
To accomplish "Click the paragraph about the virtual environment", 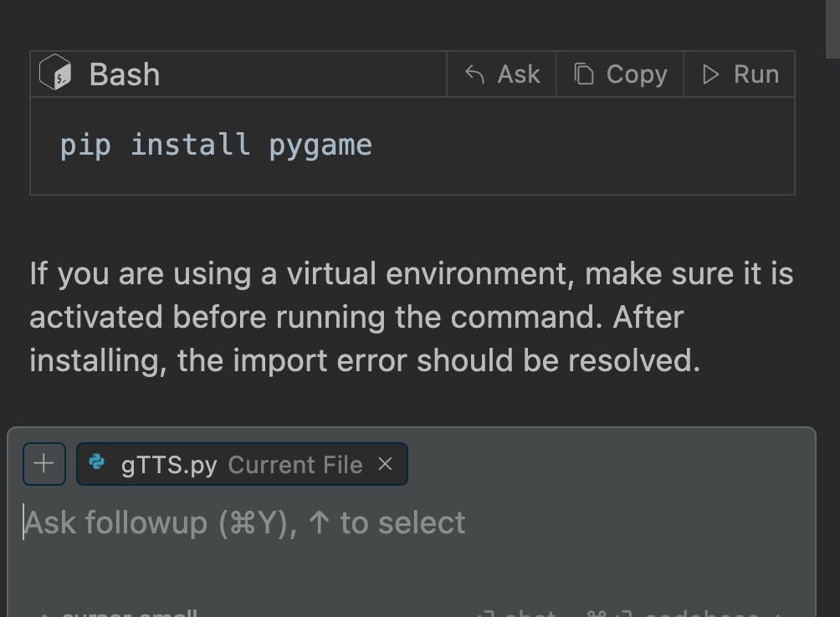I will click(x=410, y=317).
